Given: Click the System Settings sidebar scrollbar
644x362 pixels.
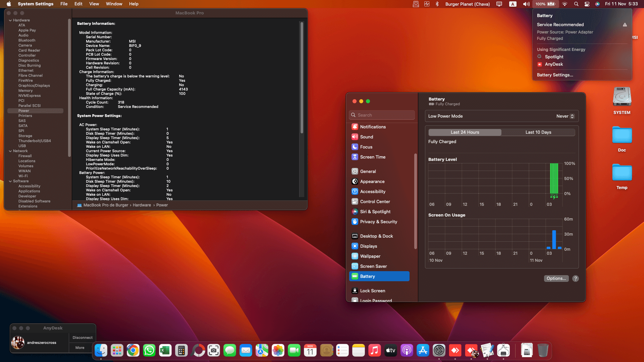Looking at the screenshot, I should (x=415, y=201).
